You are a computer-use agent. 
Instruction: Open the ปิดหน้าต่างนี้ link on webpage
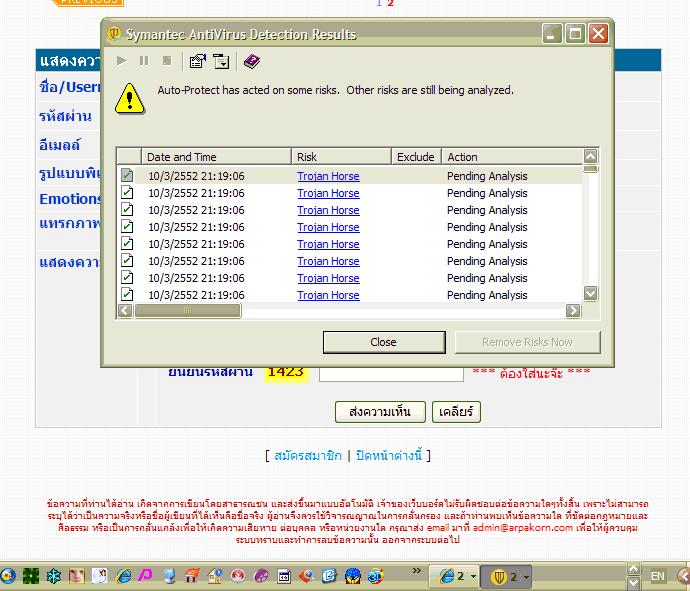coord(389,455)
